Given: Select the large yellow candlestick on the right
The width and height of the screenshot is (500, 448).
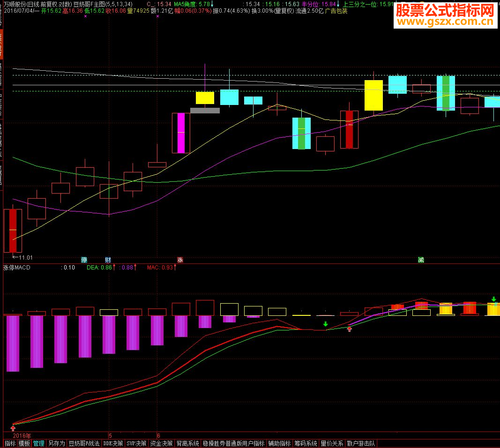Looking at the screenshot, I should point(373,95).
